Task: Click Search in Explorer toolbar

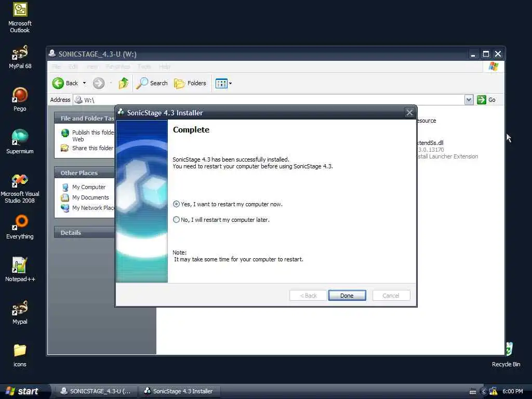Action: pos(152,83)
